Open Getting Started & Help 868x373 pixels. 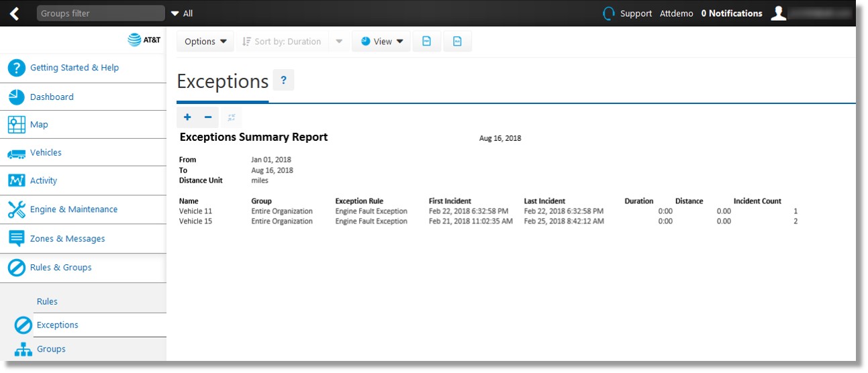(x=75, y=68)
